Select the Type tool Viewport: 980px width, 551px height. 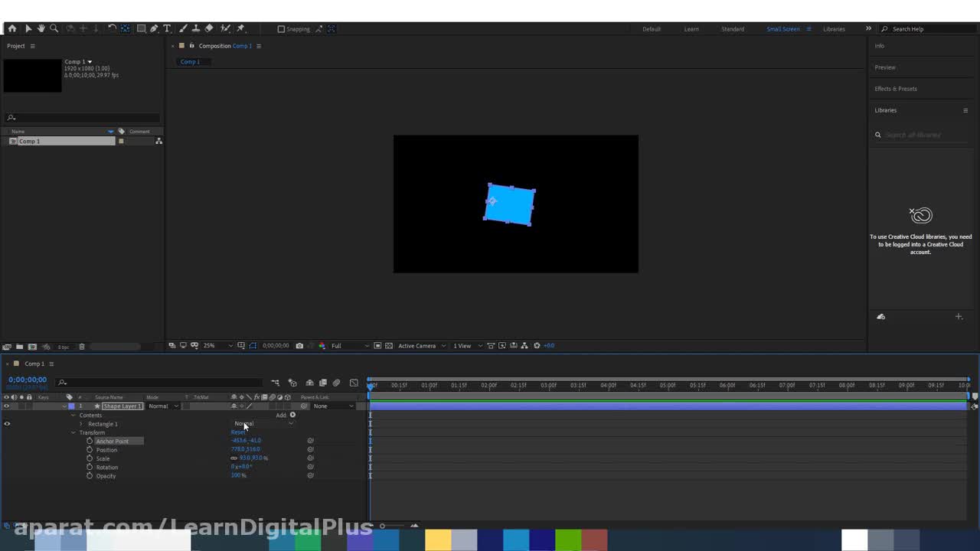[167, 28]
